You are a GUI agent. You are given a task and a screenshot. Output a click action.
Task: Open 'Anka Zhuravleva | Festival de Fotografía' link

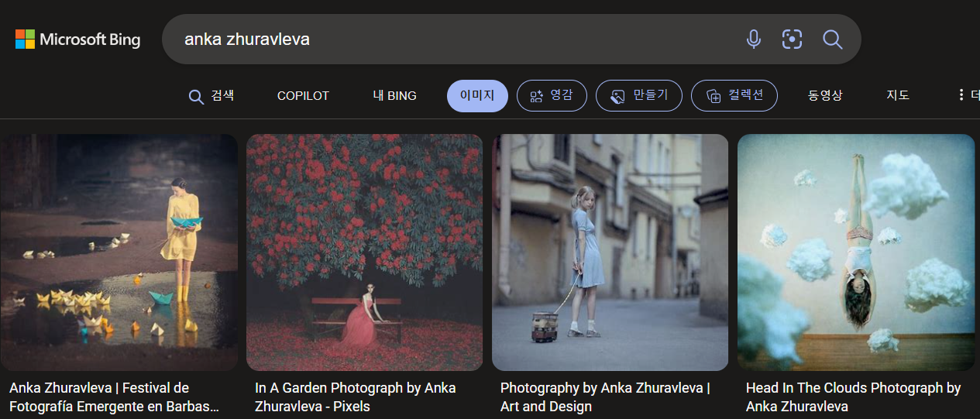pyautogui.click(x=114, y=397)
